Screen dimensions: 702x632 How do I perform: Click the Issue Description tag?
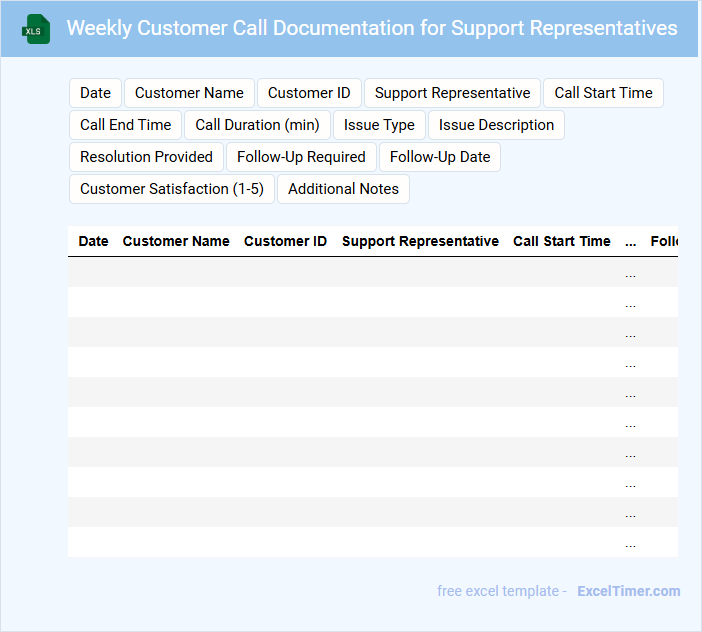click(x=496, y=125)
